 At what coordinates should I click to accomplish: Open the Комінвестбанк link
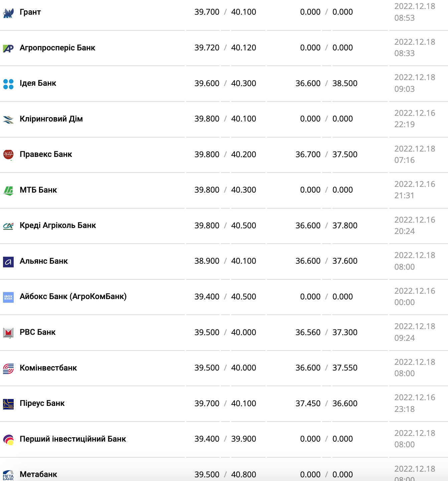click(x=48, y=368)
